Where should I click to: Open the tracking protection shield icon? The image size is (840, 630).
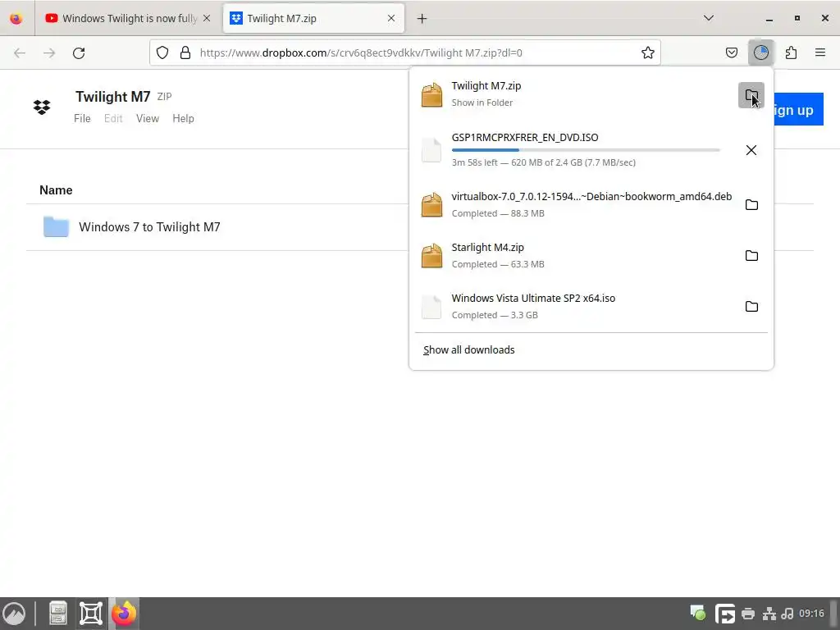tap(162, 52)
